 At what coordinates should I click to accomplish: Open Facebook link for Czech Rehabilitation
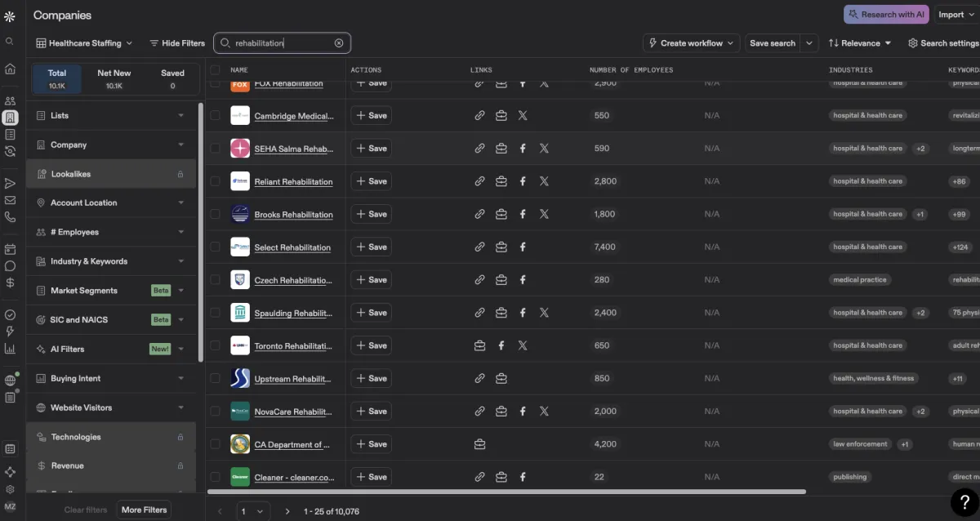point(523,280)
